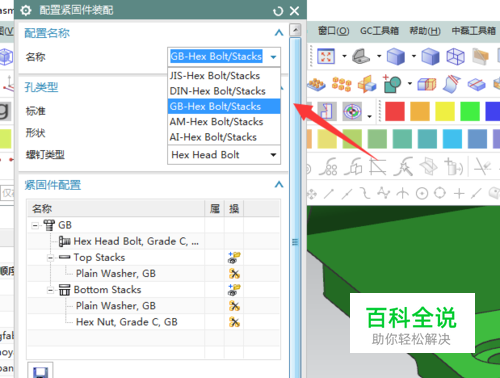Viewport: 500px width, 378px height.
Task: Open the GC工具箱 menu
Action: (x=379, y=31)
